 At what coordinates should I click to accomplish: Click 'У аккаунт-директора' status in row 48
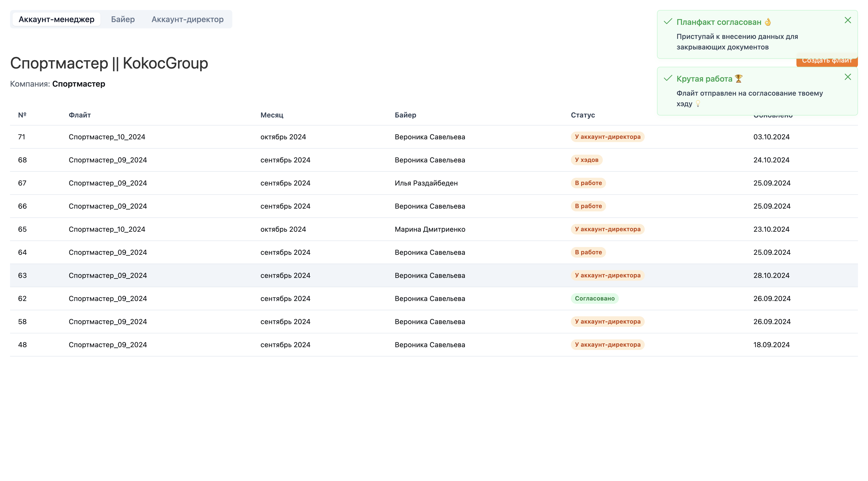607,344
